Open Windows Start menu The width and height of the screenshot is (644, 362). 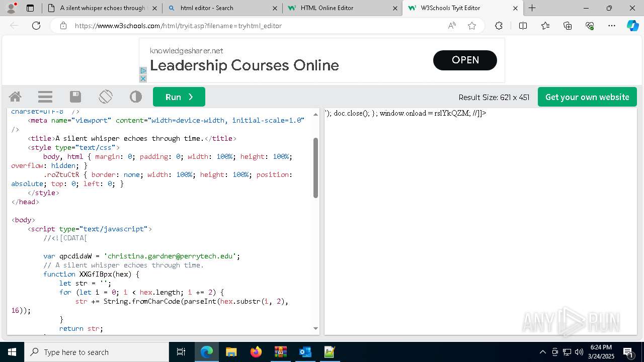point(12,352)
